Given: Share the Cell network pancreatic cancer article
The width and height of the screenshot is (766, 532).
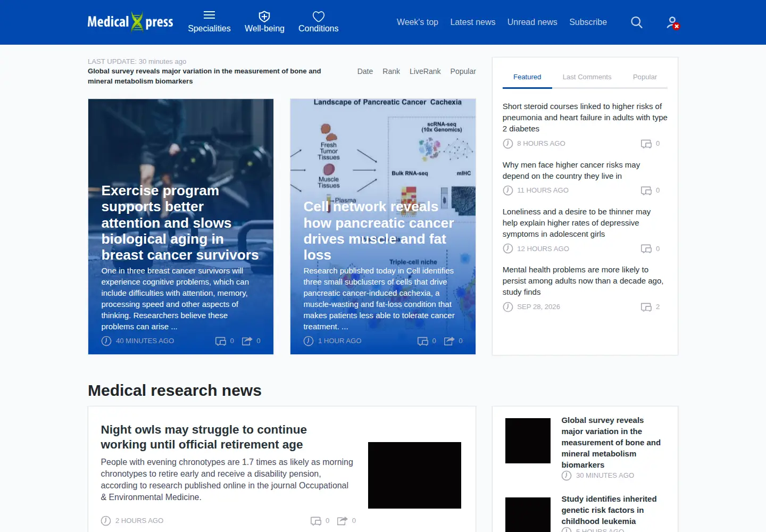Looking at the screenshot, I should click(449, 341).
